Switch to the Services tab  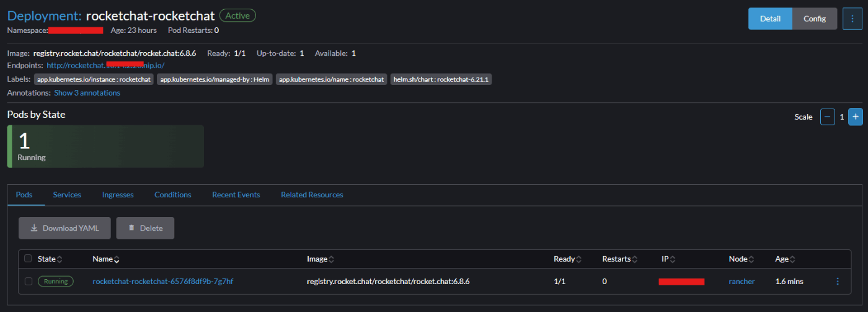[x=67, y=195]
